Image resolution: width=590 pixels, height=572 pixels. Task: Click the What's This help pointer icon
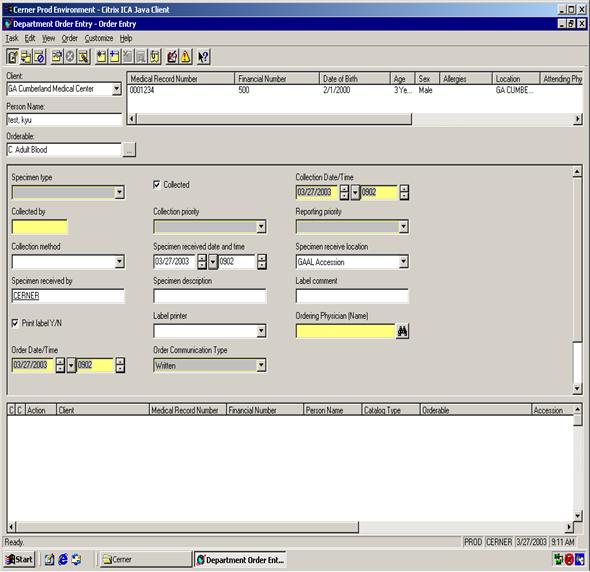click(204, 57)
